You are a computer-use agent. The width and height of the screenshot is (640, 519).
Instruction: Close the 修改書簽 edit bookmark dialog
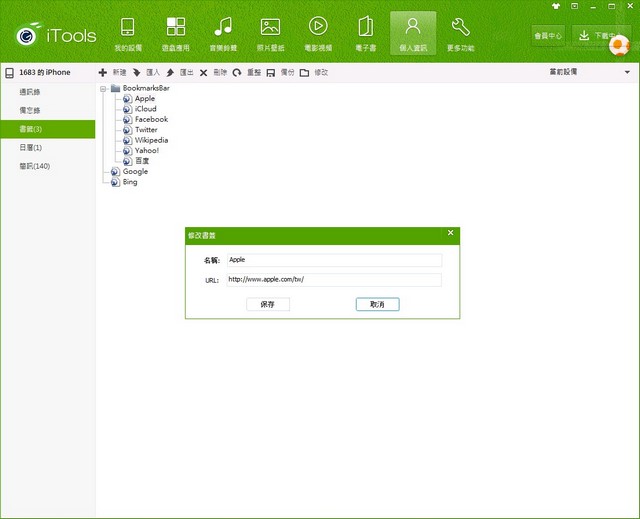[450, 233]
